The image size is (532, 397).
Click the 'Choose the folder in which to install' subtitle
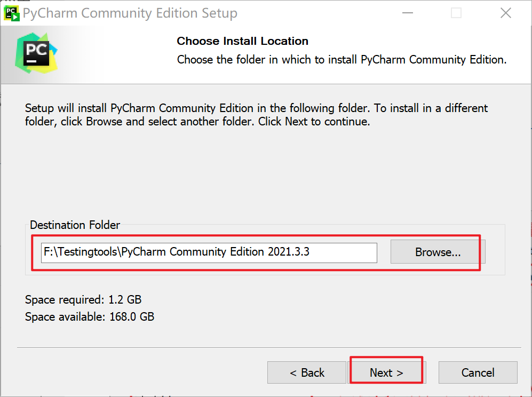tap(342, 60)
